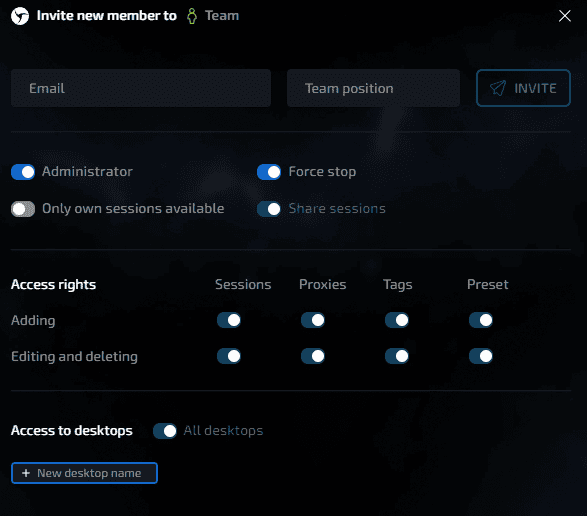Screen dimensions: 587x516
Task: Focus the Email input field
Action: point(141,88)
